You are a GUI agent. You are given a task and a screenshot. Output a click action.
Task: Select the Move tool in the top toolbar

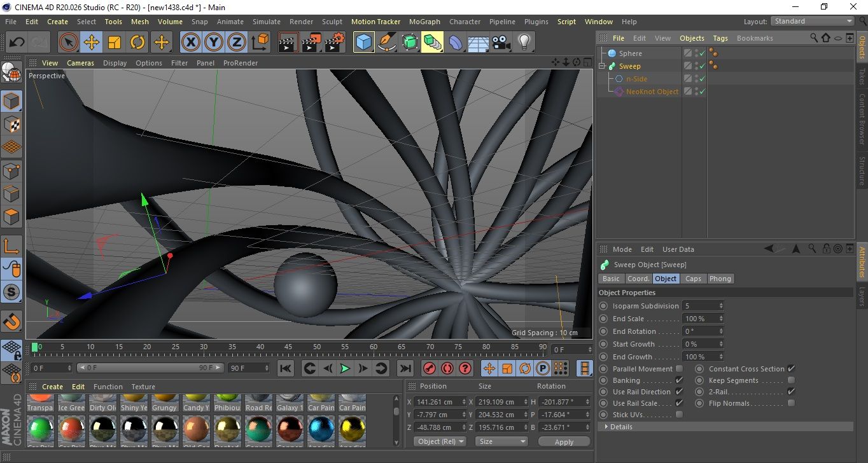(92, 43)
